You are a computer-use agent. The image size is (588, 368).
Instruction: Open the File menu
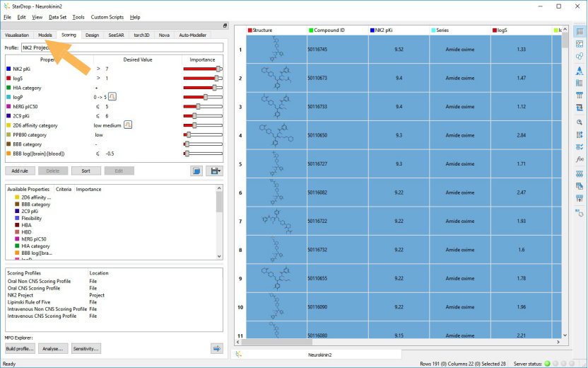(8, 17)
